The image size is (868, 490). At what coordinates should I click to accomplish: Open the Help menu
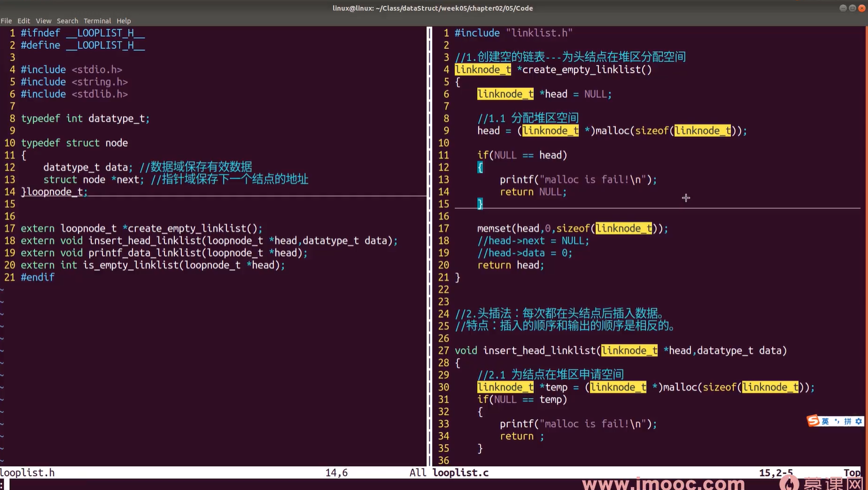tap(124, 21)
